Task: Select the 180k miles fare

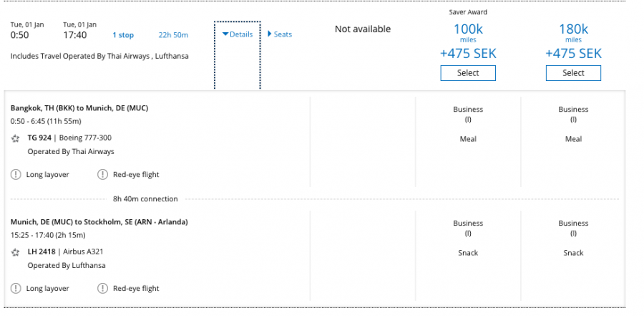Action: pos(573,73)
